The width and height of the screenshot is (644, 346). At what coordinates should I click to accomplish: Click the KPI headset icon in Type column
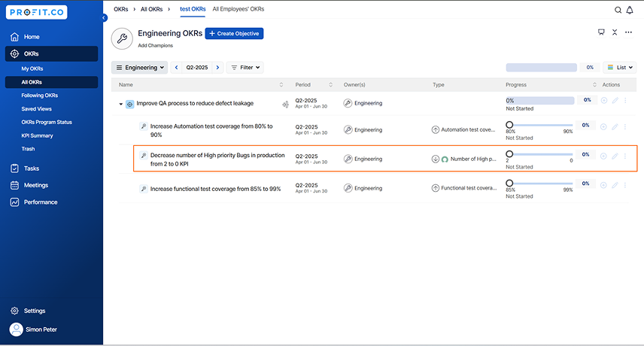[445, 159]
